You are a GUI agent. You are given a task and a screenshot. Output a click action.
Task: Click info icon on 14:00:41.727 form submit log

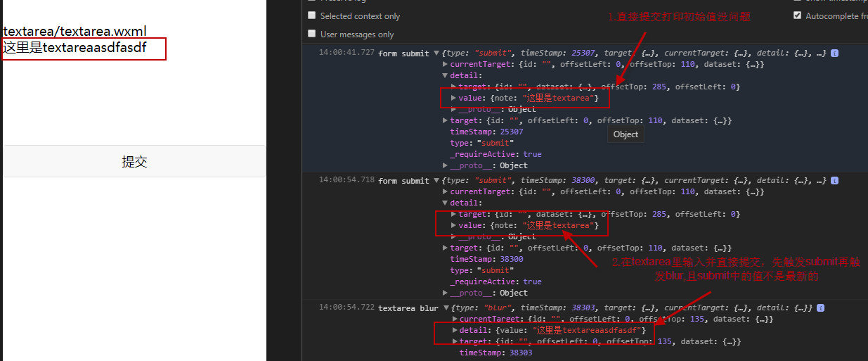click(834, 53)
